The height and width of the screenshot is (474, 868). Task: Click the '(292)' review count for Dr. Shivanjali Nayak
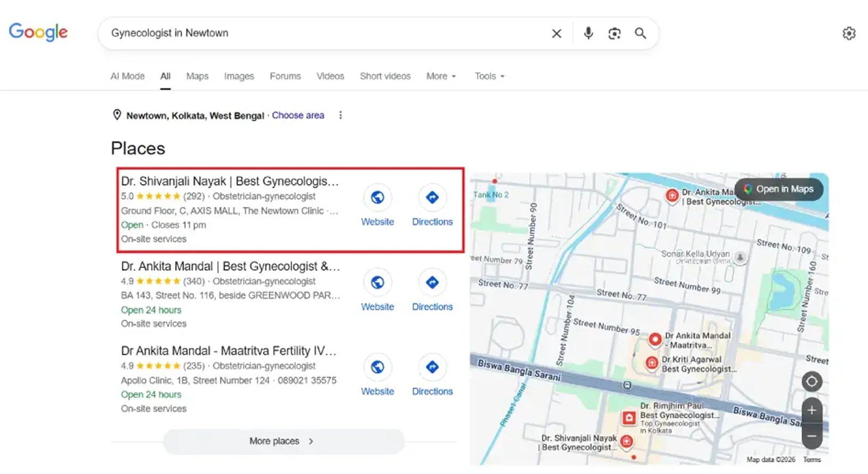click(194, 196)
